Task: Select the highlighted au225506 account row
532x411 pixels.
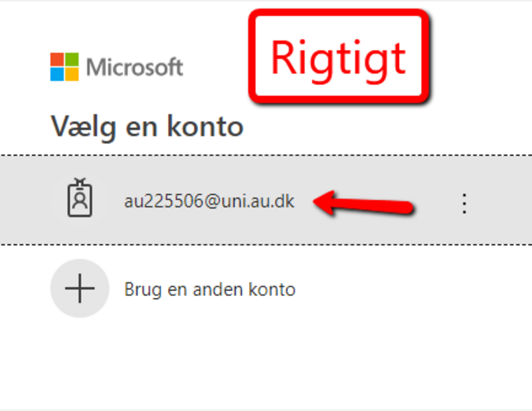Action: (266, 200)
